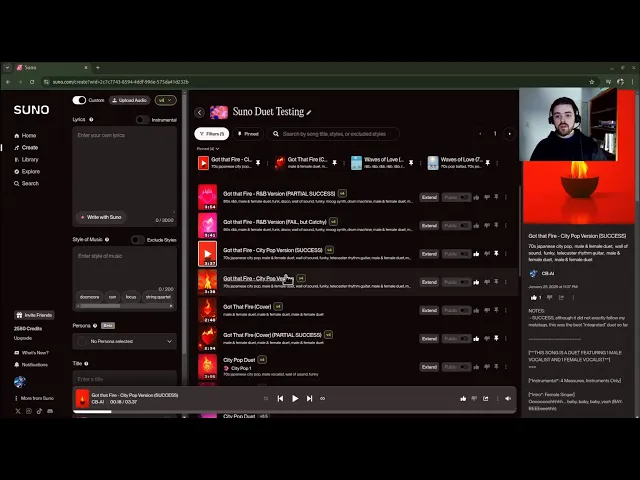This screenshot has height=480, width=640.
Task: Open more options for City Pop Version (SUCCESS) row
Action: point(506,253)
